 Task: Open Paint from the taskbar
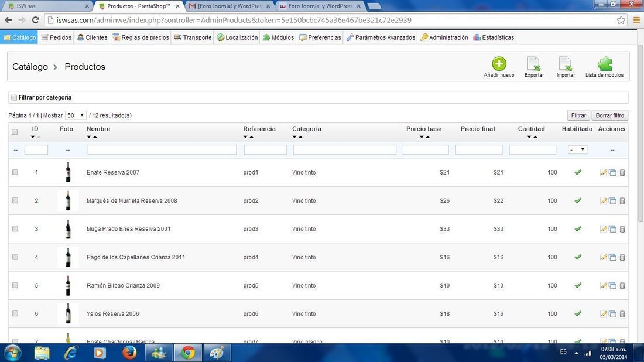217,353
